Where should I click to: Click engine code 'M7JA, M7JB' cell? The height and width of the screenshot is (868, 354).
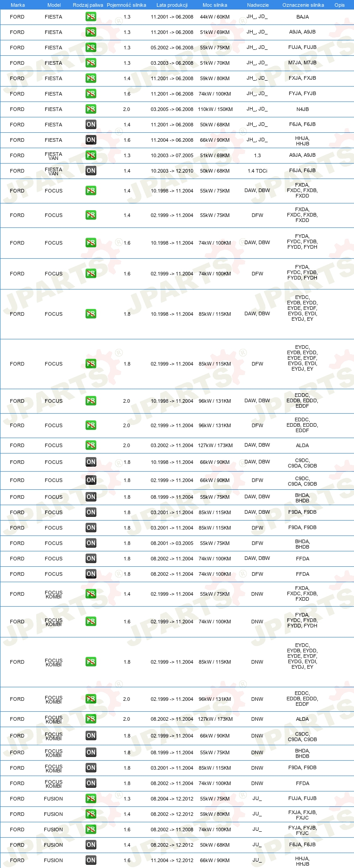pos(302,63)
